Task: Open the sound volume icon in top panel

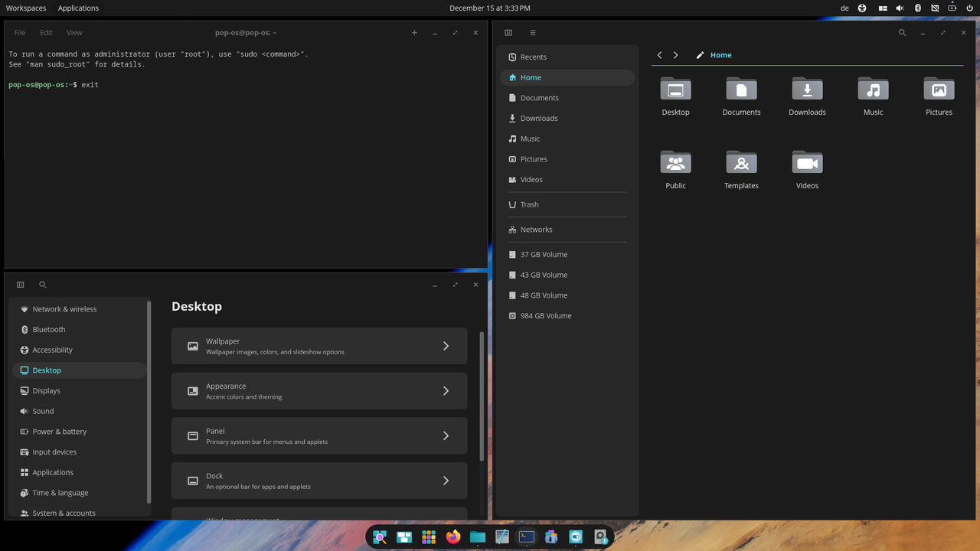Action: click(900, 8)
